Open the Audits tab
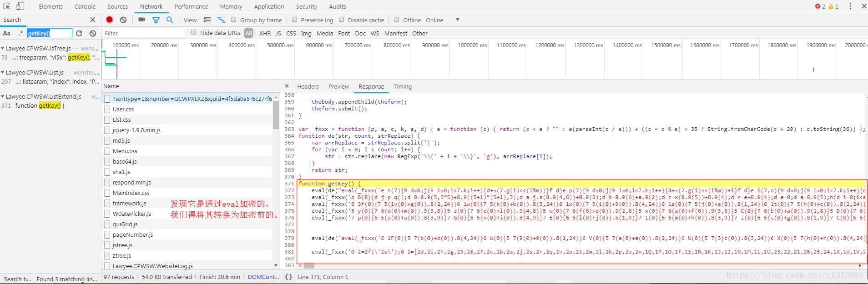 338,6
